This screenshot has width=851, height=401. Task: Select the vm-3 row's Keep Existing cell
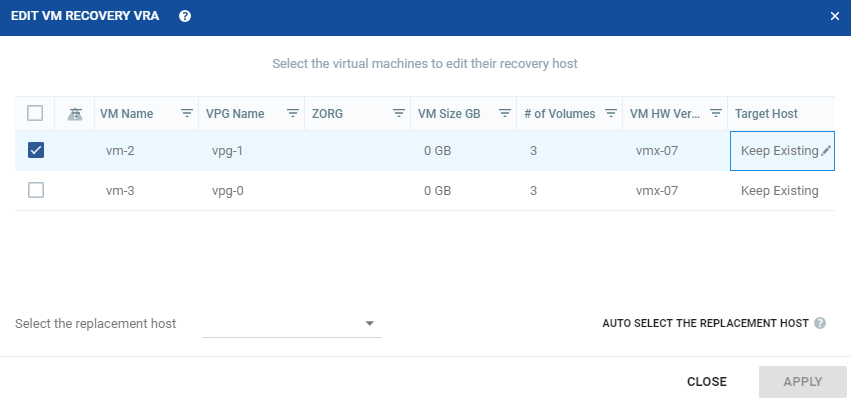(x=780, y=191)
